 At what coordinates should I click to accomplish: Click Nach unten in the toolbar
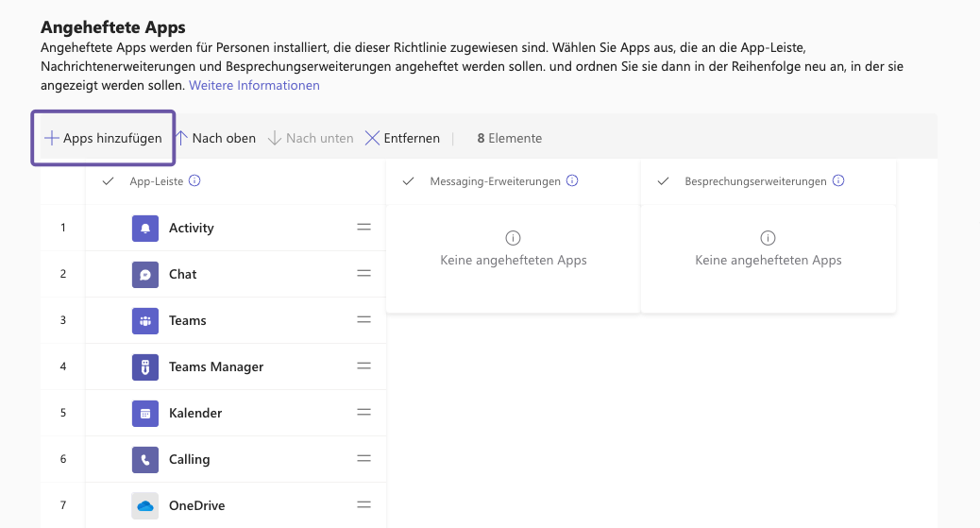coord(311,138)
